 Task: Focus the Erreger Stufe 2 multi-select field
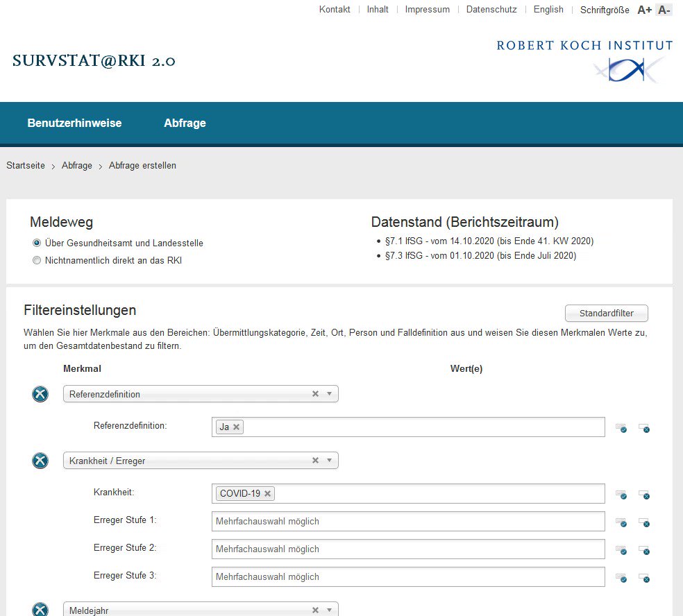pyautogui.click(x=408, y=549)
